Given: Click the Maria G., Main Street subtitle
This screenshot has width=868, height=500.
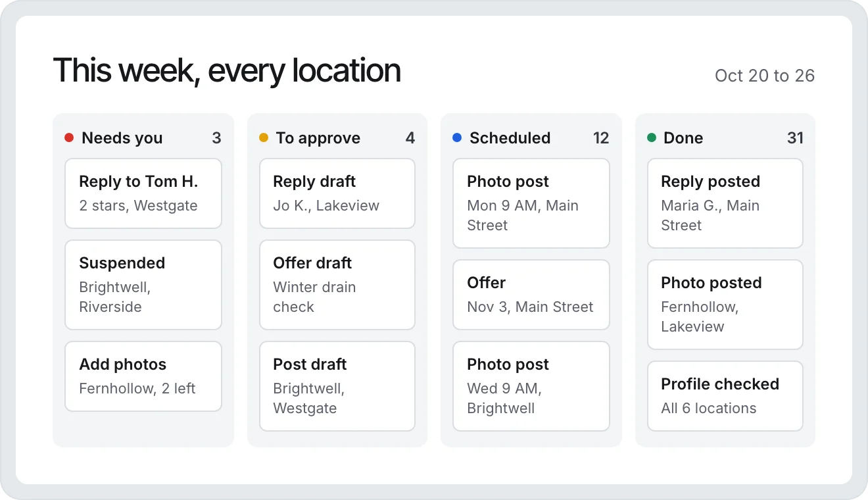Looking at the screenshot, I should click(x=710, y=215).
